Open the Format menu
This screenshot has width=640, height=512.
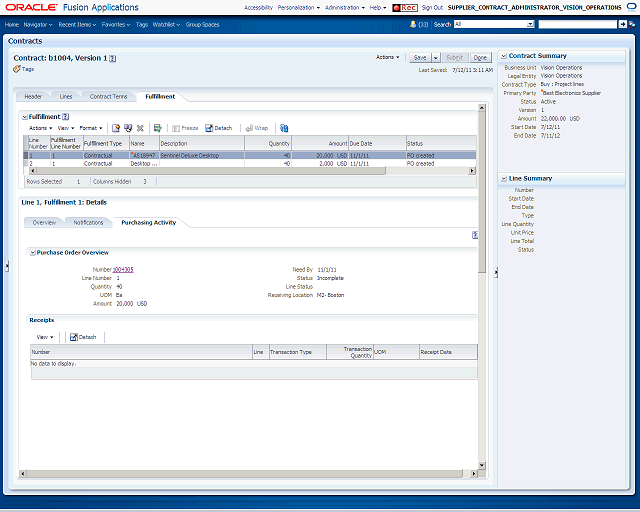click(x=91, y=128)
